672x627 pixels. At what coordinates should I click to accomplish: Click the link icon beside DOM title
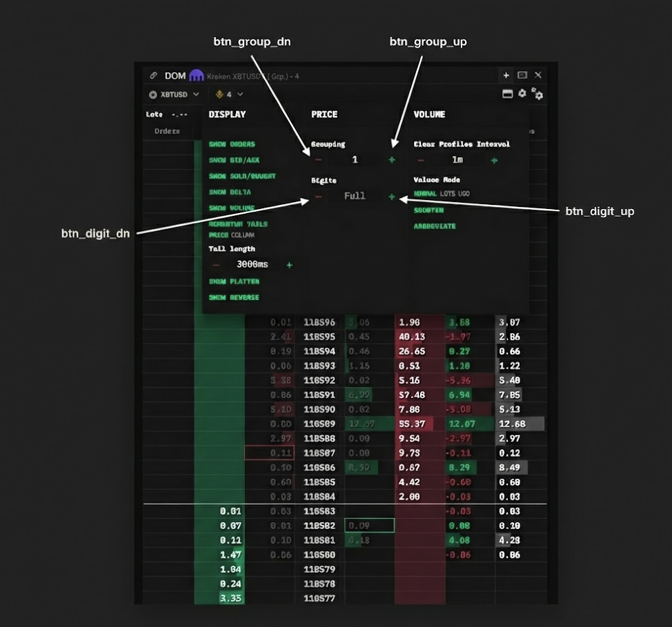point(153,76)
